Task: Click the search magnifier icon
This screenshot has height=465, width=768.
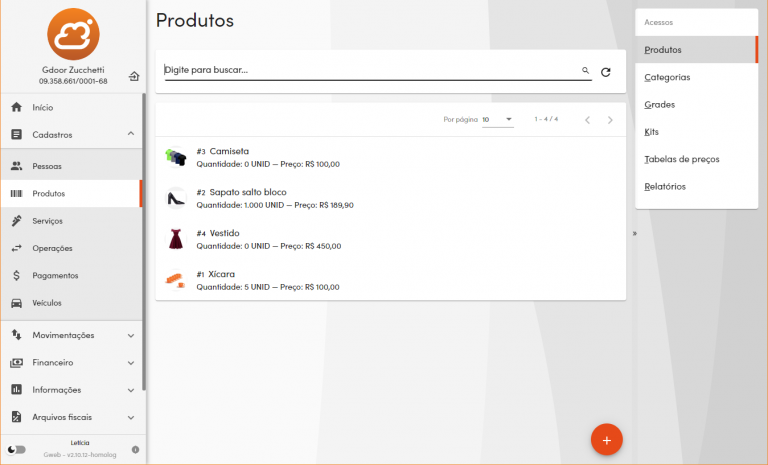Action: click(586, 71)
